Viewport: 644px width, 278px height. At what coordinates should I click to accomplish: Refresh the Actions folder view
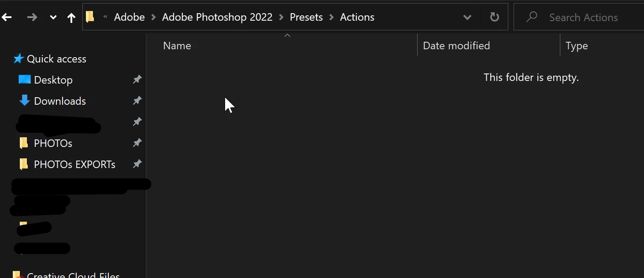[495, 17]
